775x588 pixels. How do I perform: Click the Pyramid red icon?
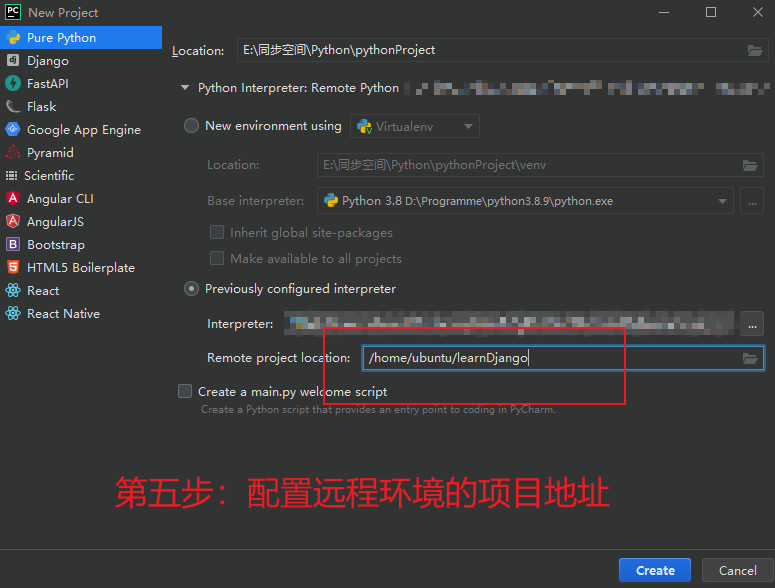click(x=13, y=152)
